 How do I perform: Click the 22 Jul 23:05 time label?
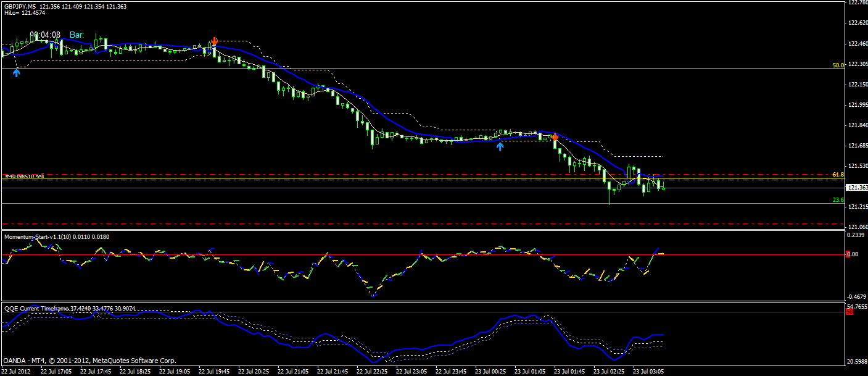point(411,372)
